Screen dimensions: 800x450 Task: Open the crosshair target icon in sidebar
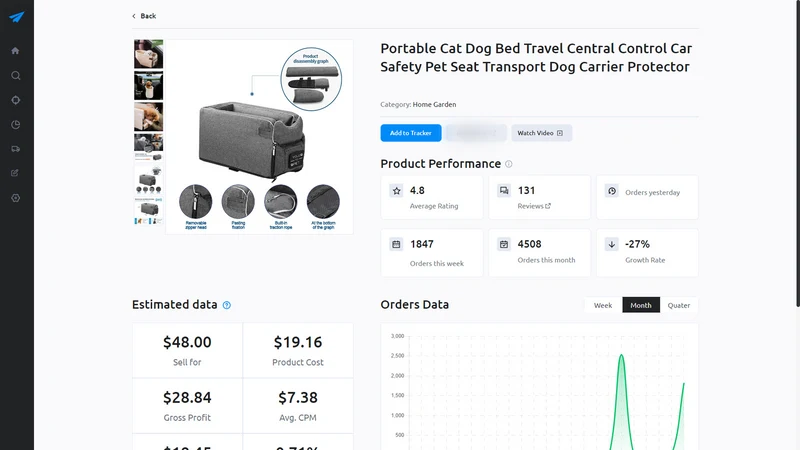pos(16,100)
